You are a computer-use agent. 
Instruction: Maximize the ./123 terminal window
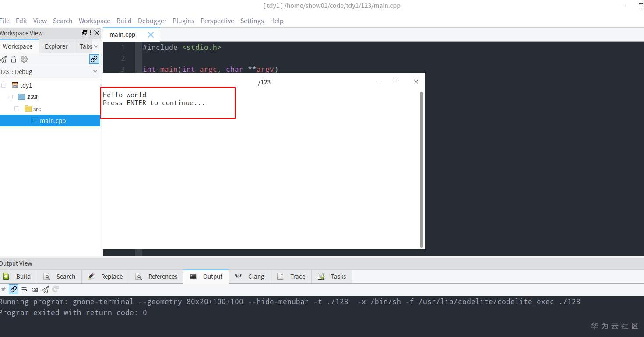[397, 81]
